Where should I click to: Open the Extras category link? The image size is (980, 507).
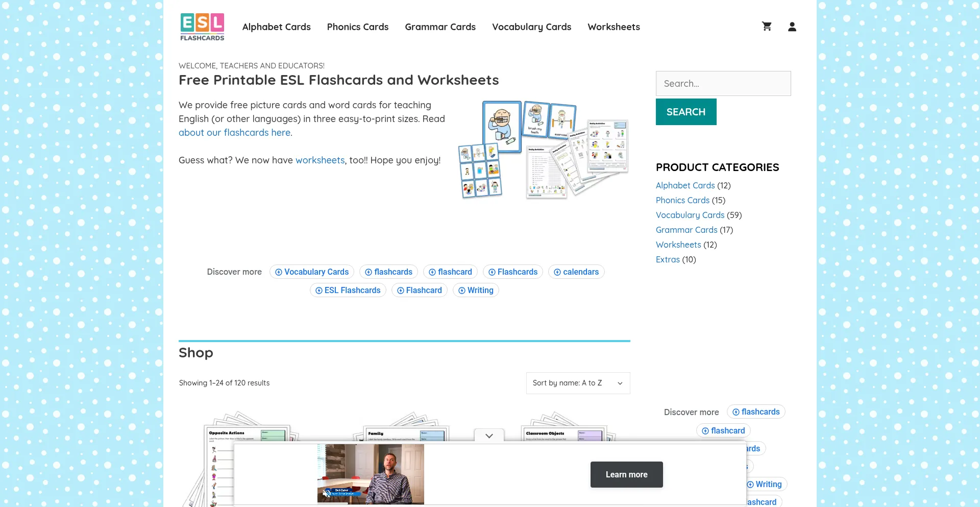coord(668,259)
